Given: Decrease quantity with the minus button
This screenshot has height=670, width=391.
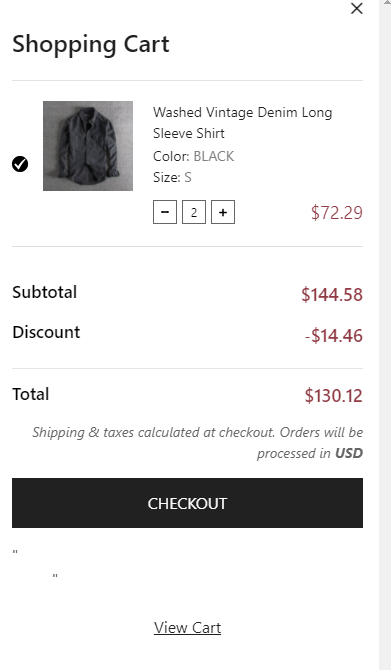Looking at the screenshot, I should tap(165, 212).
